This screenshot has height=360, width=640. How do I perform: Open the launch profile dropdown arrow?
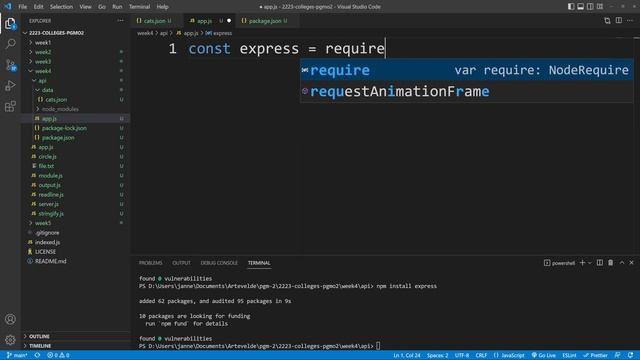pos(589,263)
